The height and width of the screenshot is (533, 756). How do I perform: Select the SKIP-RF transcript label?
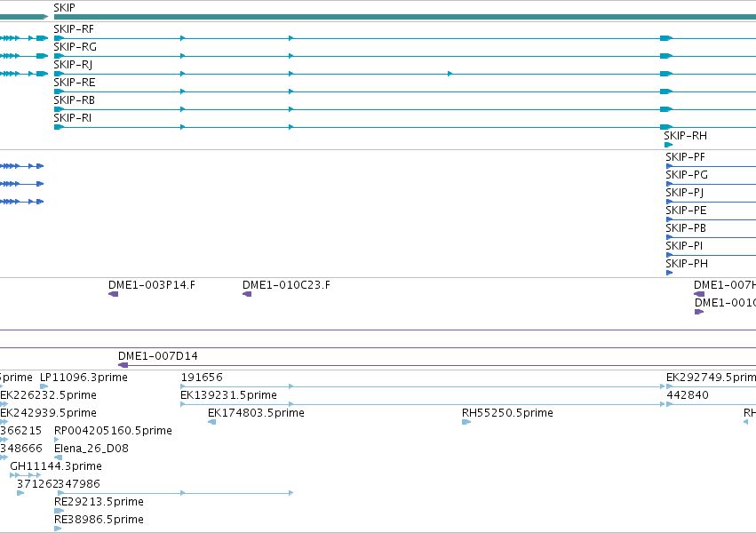pos(74,29)
